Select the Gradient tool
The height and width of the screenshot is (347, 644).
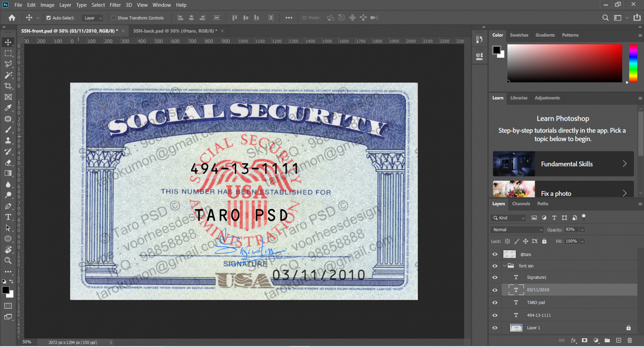pos(8,173)
